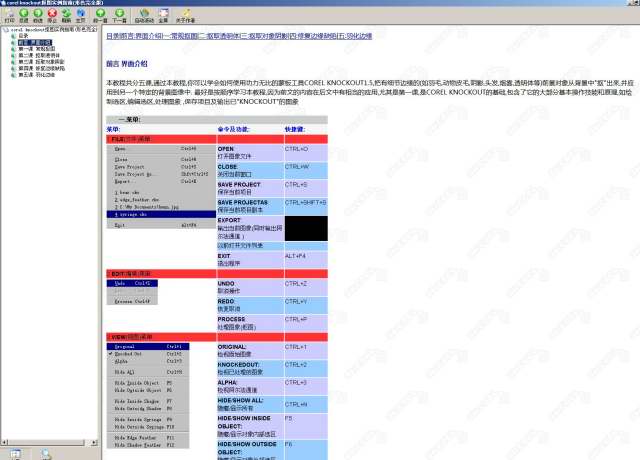The width and height of the screenshot is (640, 460).
Task: Click the red 停止 stop icon
Action: tap(52, 16)
